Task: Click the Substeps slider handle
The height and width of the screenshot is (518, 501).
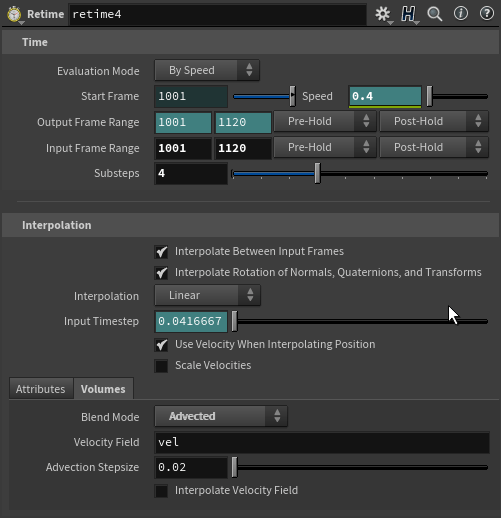Action: pyautogui.click(x=317, y=173)
